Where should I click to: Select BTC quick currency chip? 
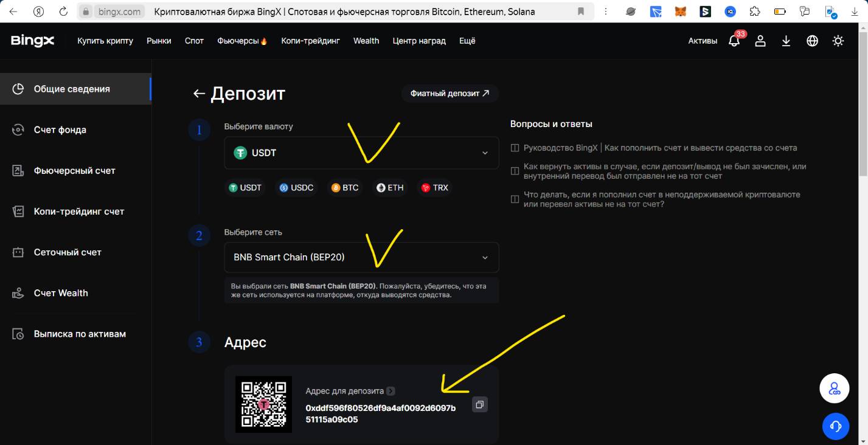point(344,188)
